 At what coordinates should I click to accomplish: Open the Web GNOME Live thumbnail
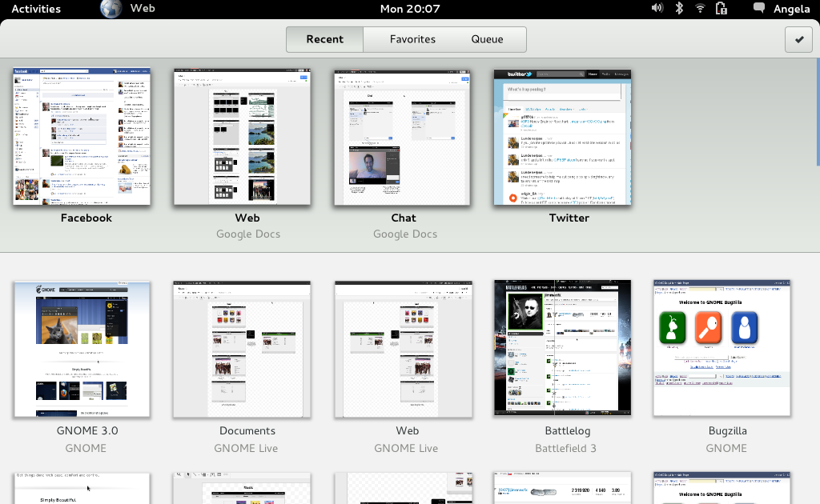tap(404, 348)
